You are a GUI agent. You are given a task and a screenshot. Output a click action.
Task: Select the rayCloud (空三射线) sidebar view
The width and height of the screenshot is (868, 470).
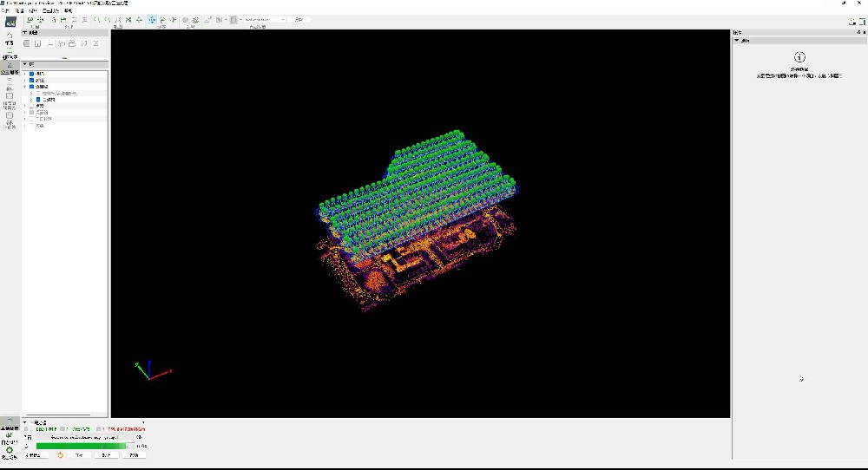[x=10, y=68]
